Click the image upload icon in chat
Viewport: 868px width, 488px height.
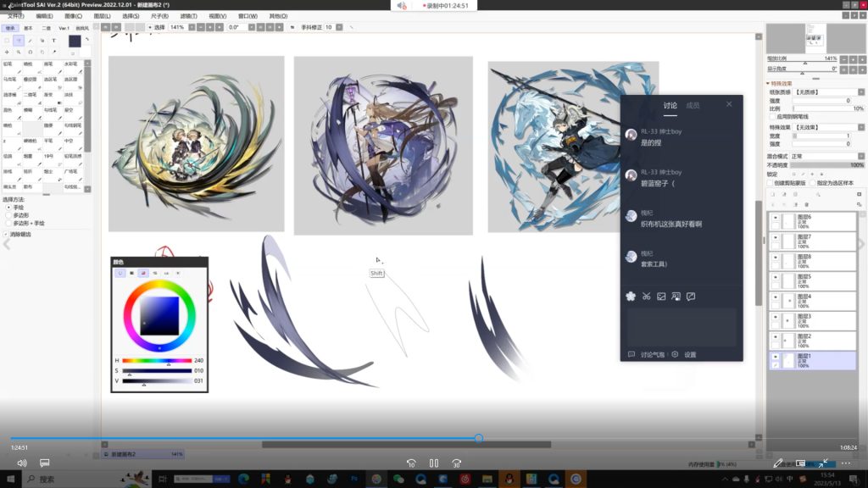click(x=661, y=296)
